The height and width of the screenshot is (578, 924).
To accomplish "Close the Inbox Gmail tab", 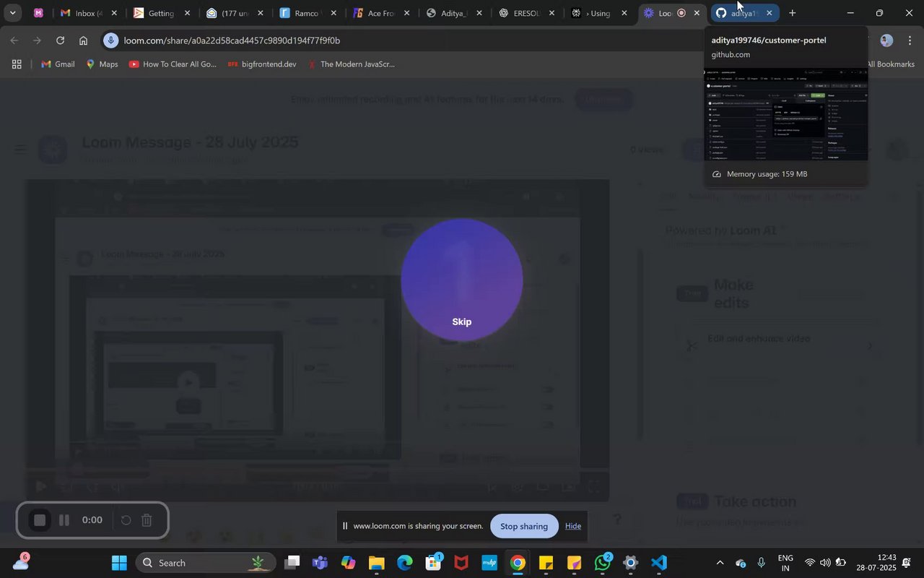I will 114,13.
